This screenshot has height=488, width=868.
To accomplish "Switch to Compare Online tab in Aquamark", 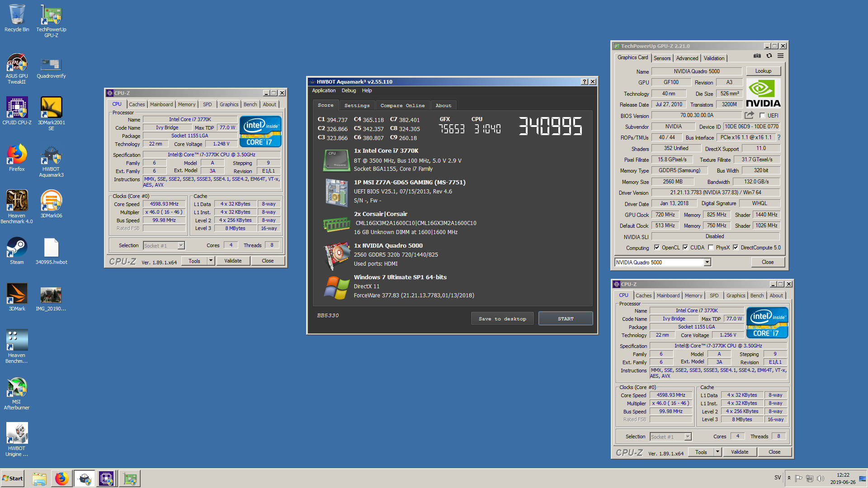I will tap(402, 105).
